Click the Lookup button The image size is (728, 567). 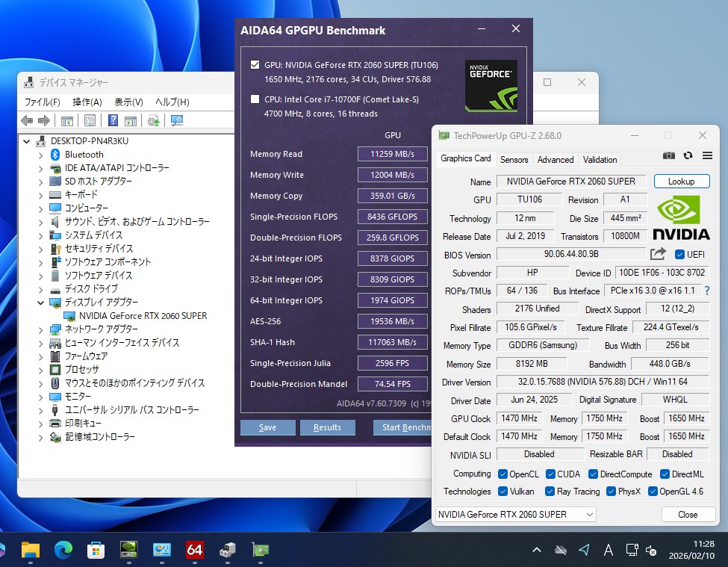pos(681,182)
